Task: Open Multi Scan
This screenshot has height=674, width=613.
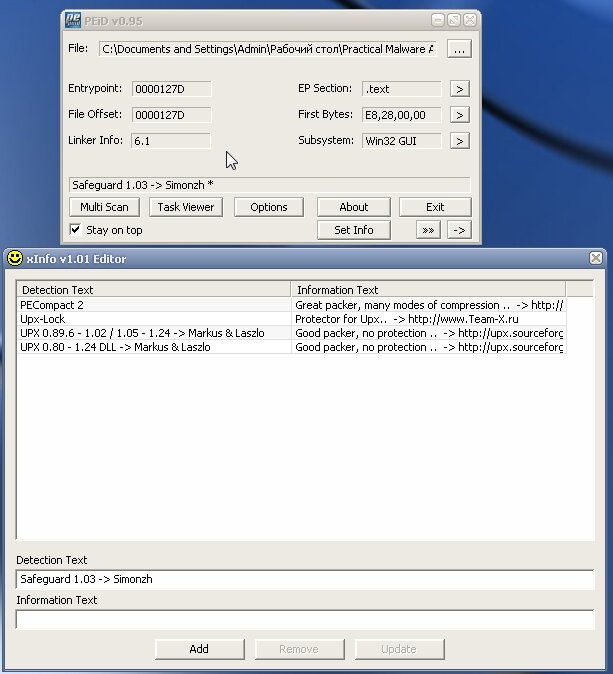Action: 104,207
